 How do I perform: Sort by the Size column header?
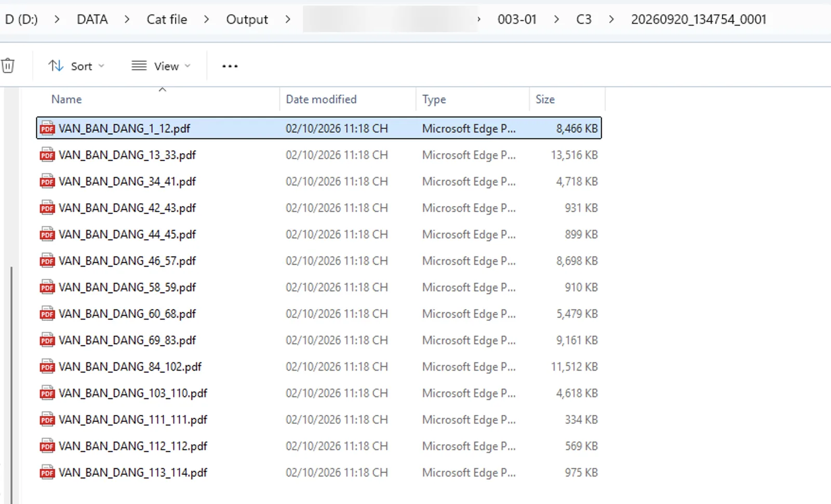545,99
